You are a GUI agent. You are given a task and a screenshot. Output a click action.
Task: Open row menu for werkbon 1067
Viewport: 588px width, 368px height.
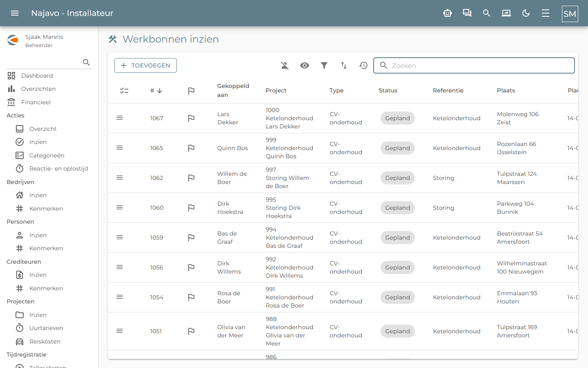tap(120, 118)
